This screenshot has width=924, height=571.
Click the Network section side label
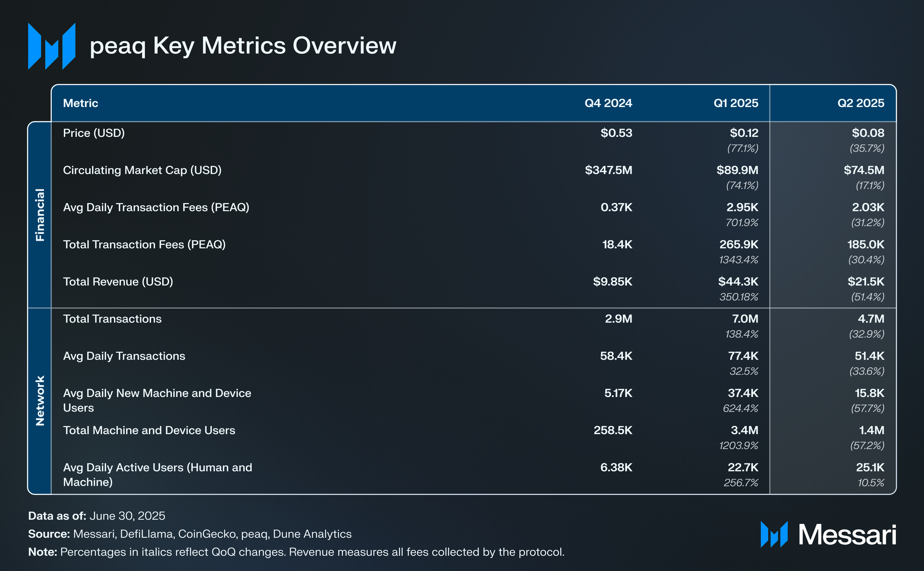pyautogui.click(x=40, y=401)
